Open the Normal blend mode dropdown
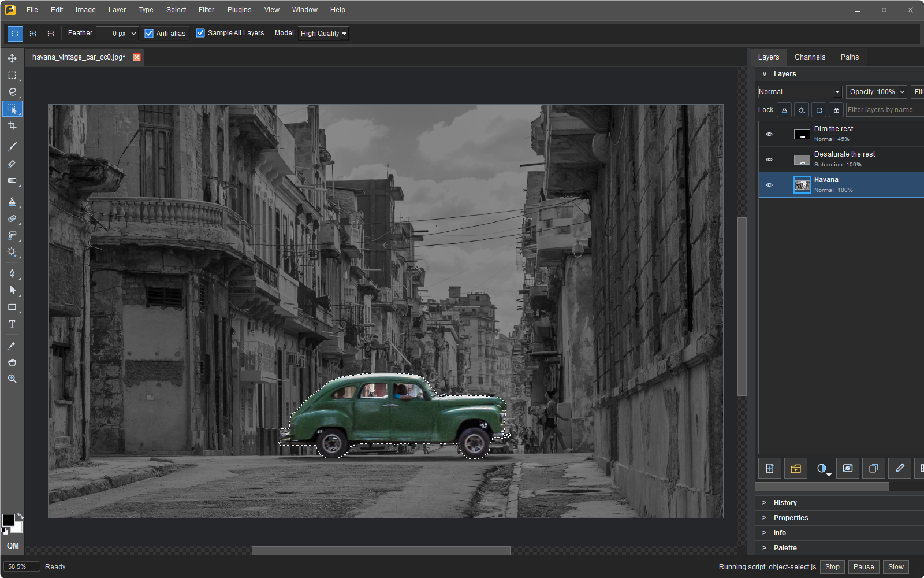The width and height of the screenshot is (924, 578). pyautogui.click(x=800, y=92)
